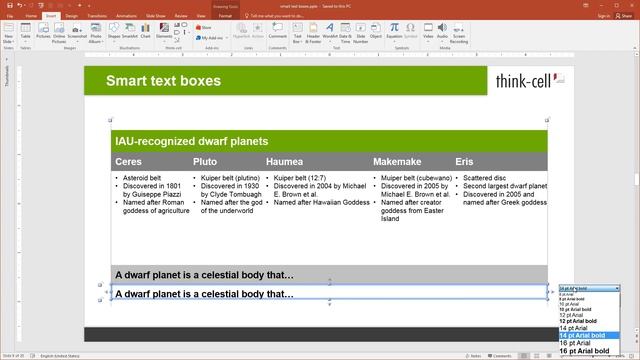
Task: Click the Pluto column heading
Action: tap(205, 162)
